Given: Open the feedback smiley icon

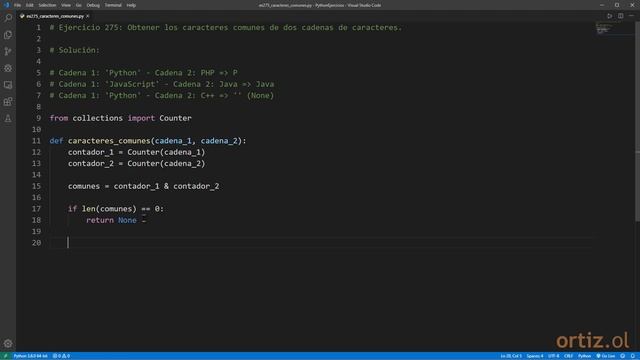Looking at the screenshot, I should pyautogui.click(x=622, y=356).
